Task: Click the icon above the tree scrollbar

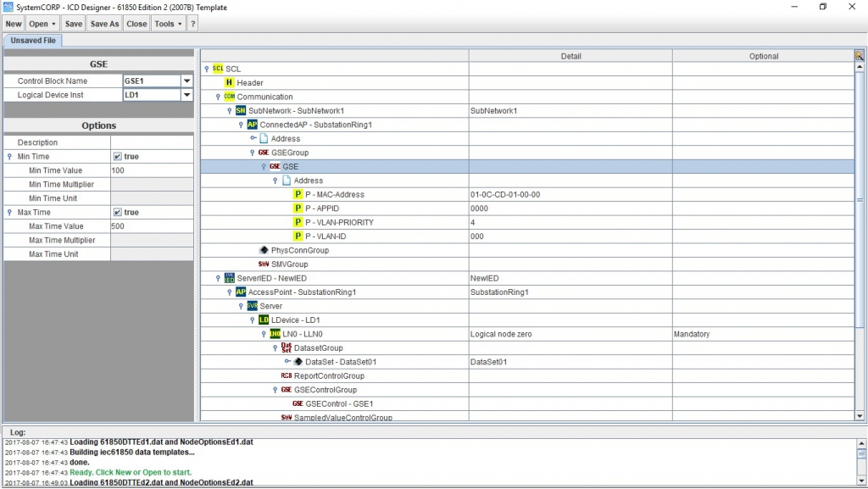Action: pyautogui.click(x=860, y=55)
